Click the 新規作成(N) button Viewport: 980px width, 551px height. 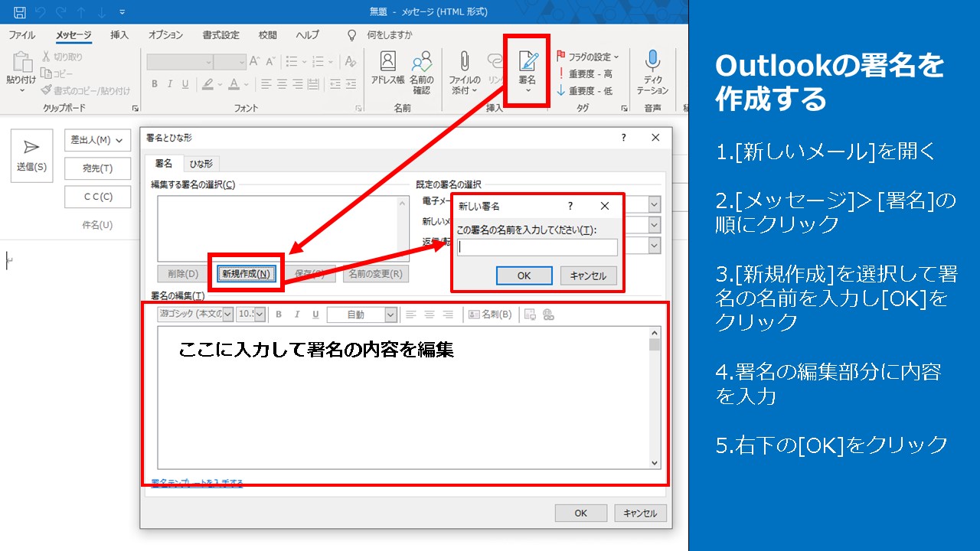click(x=247, y=273)
